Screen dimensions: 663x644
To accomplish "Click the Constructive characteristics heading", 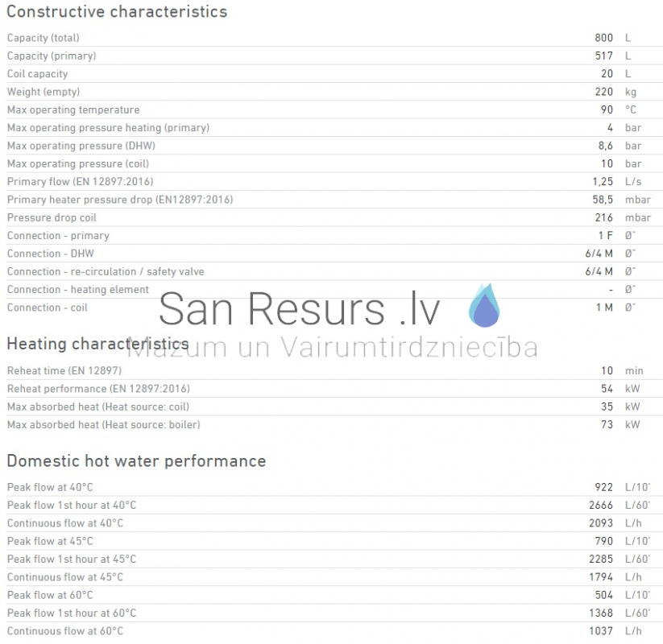I will (117, 11).
